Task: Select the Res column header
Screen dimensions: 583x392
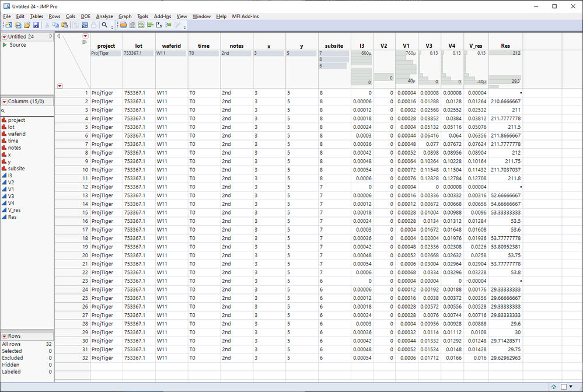Action: (505, 45)
